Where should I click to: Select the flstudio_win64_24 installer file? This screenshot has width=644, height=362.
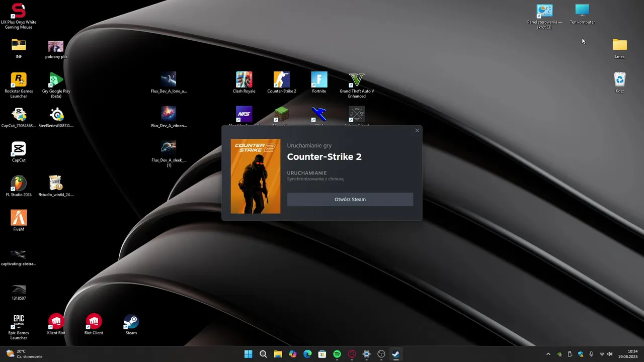[x=56, y=186]
